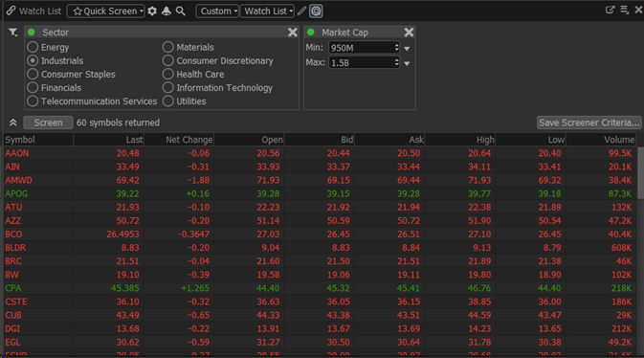Image resolution: width=644 pixels, height=358 pixels.
Task: Click the pop-out window icon
Action: click(610, 10)
